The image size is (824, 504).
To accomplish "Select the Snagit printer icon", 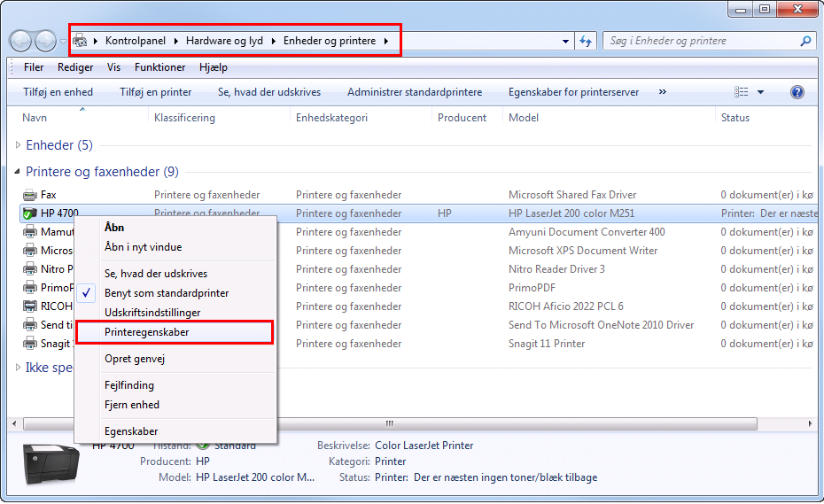I will (x=30, y=344).
